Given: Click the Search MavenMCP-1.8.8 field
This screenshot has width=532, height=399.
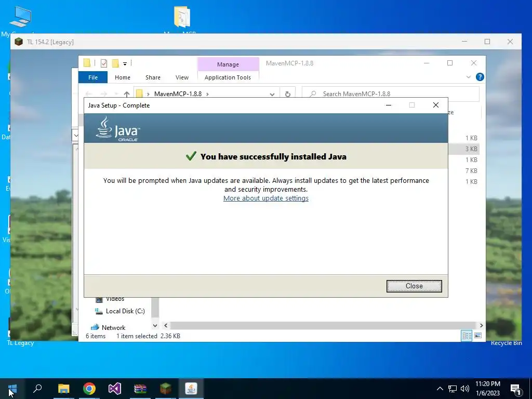Looking at the screenshot, I should tap(390, 94).
